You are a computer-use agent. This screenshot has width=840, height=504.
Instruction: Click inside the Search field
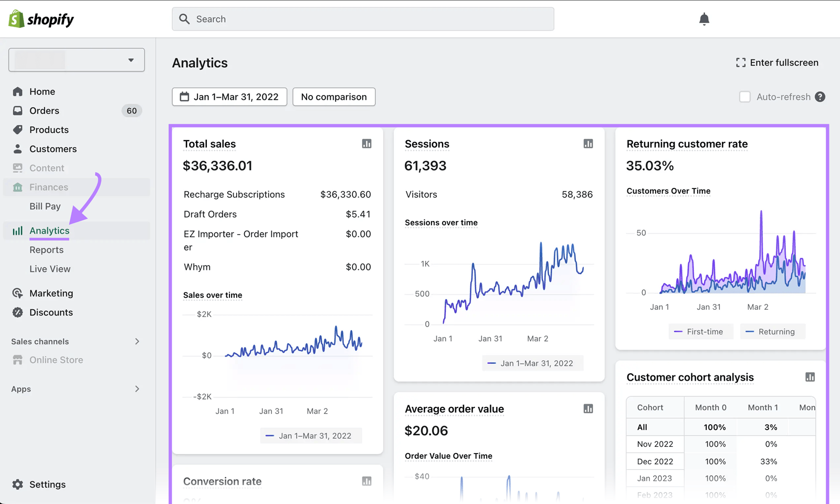[x=362, y=18]
